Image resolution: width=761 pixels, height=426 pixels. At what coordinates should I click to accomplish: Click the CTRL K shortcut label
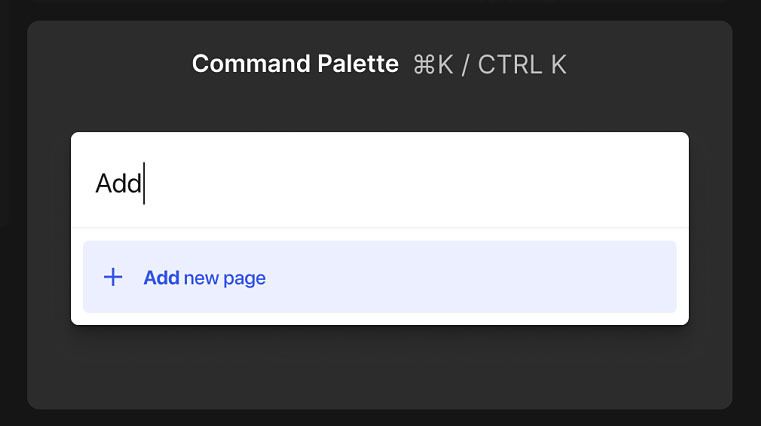point(522,65)
